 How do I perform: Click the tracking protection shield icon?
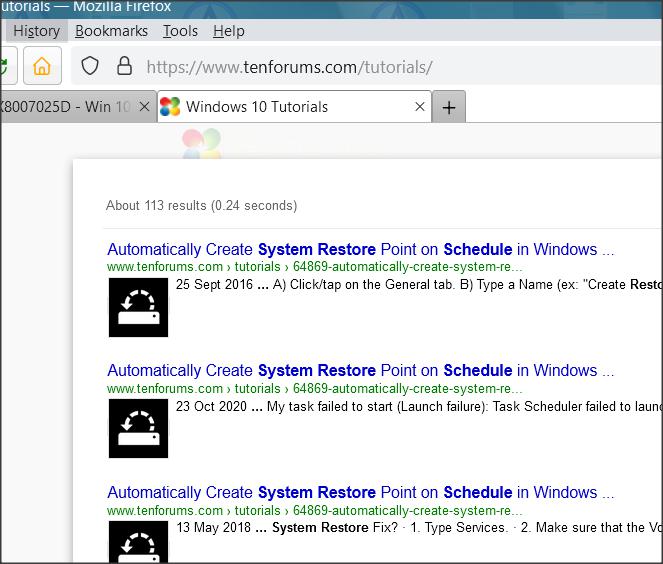tap(90, 66)
